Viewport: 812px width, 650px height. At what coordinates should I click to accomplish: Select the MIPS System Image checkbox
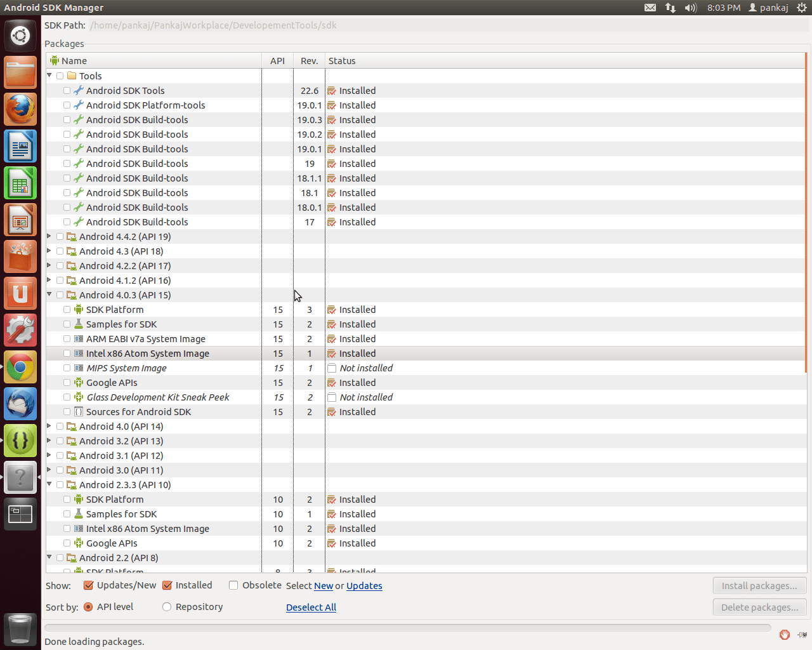click(x=67, y=368)
